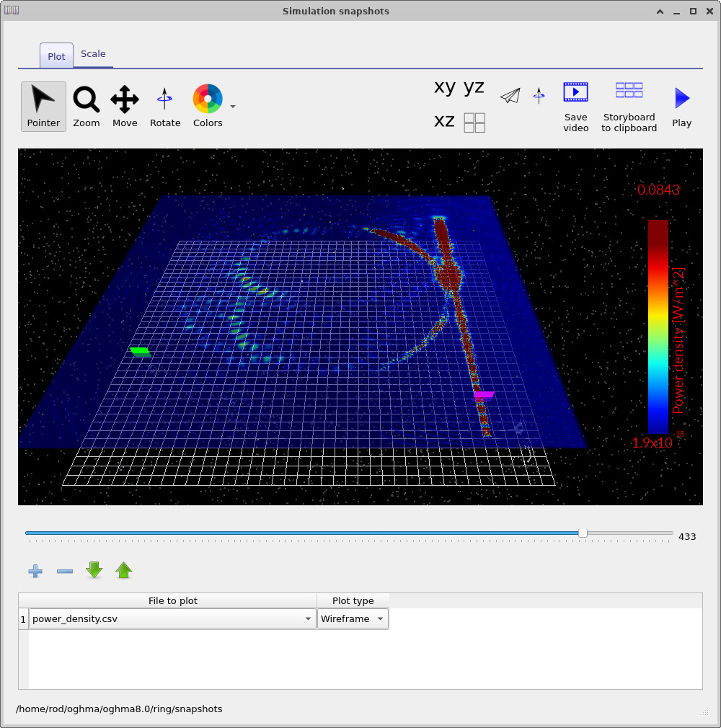
Task: Click Save video
Action: pos(575,105)
